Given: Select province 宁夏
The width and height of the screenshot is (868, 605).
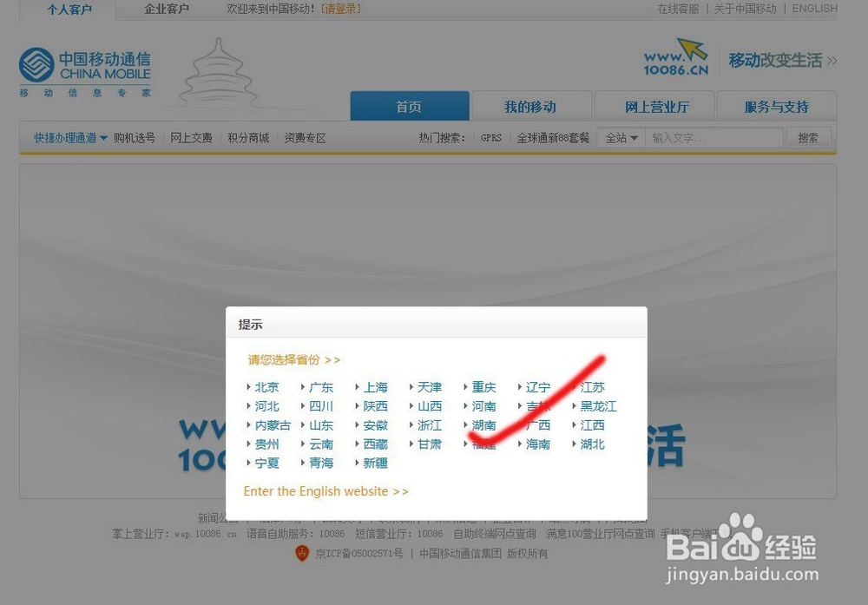Looking at the screenshot, I should 266,463.
